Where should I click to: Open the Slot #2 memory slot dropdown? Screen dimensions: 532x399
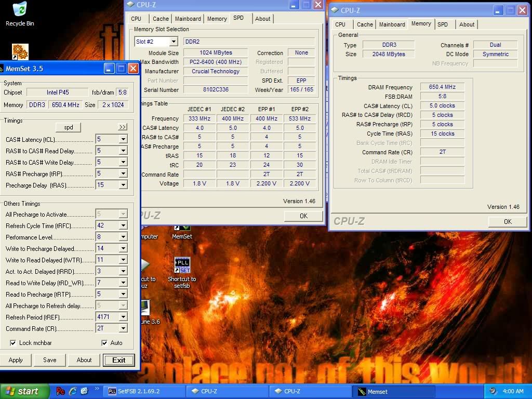click(174, 42)
